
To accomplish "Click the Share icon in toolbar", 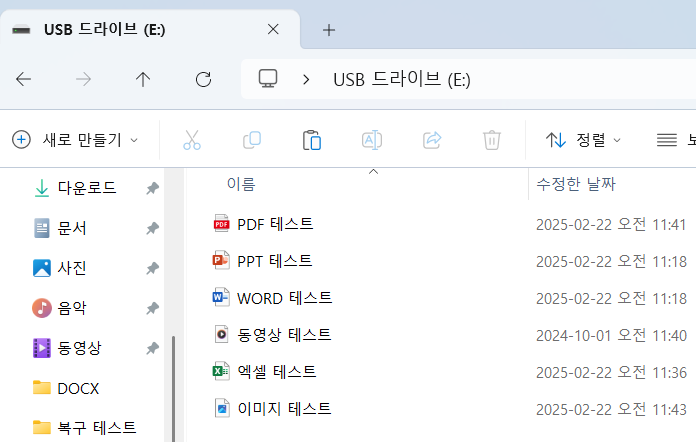I will point(432,140).
